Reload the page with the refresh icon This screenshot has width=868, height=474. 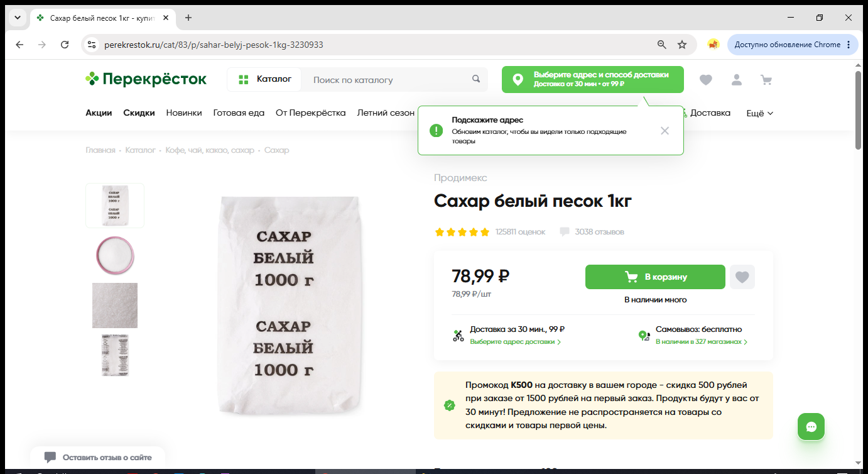65,45
